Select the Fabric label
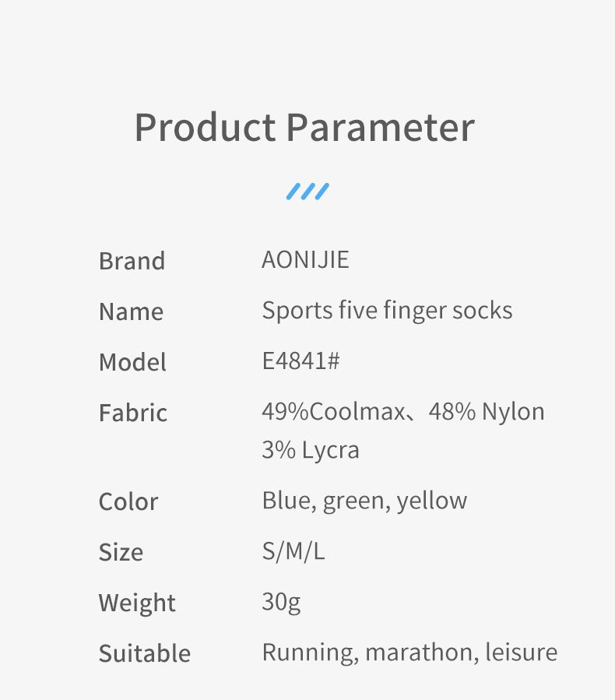Screen dimensions: 615x700 click(132, 413)
